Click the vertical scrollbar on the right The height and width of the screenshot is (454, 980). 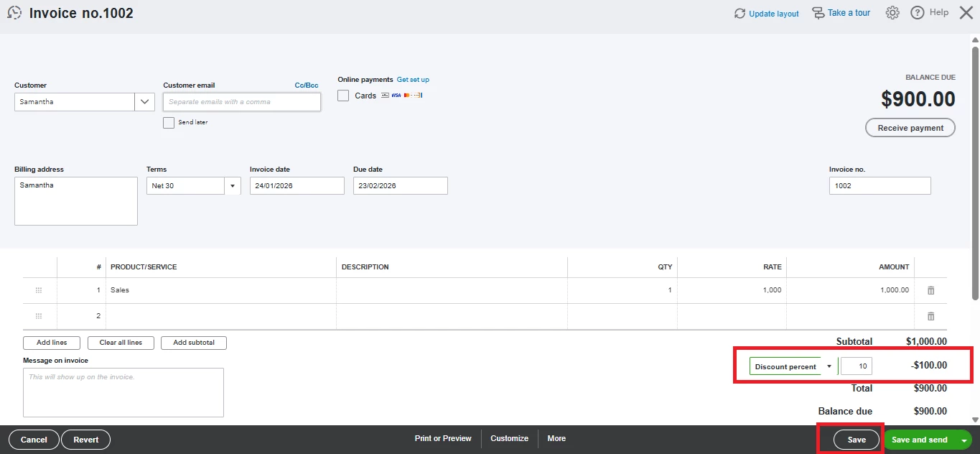[975, 172]
